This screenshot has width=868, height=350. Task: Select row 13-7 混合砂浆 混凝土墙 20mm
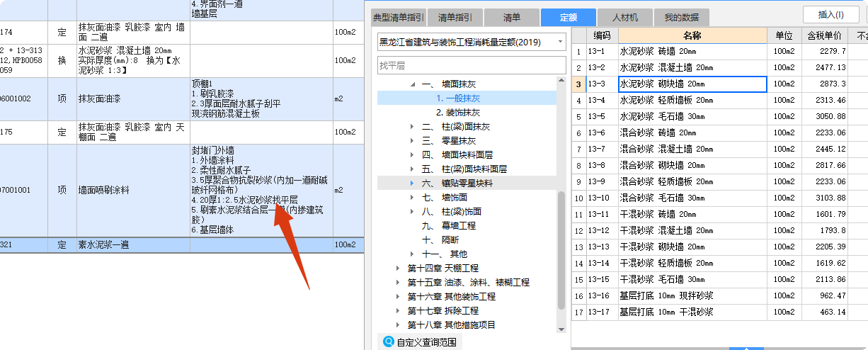[x=719, y=149]
